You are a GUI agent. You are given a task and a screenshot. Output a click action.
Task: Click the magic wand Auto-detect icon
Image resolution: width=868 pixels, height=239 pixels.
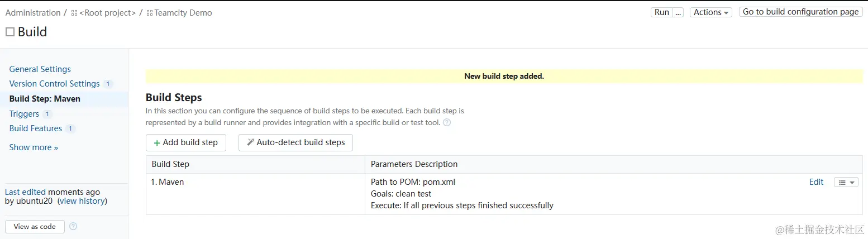(251, 142)
